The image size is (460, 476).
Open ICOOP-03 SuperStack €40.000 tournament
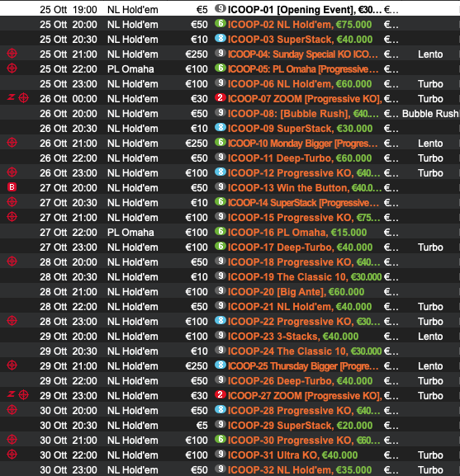tap(300, 40)
